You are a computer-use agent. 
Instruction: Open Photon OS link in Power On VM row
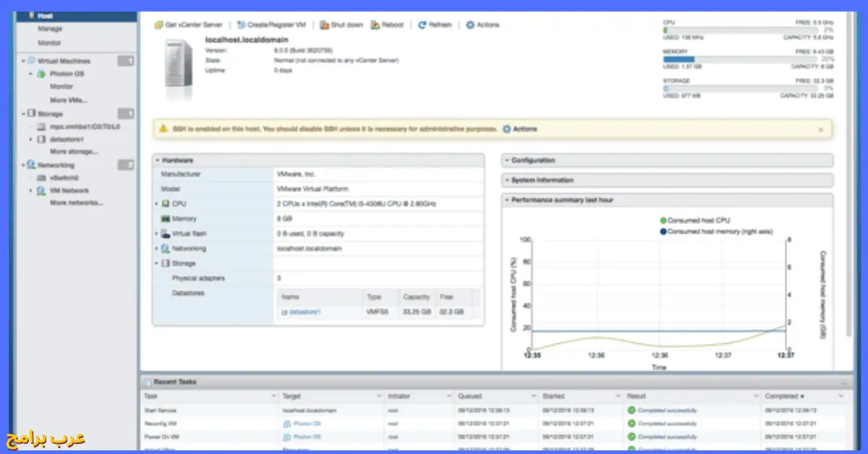[x=307, y=437]
